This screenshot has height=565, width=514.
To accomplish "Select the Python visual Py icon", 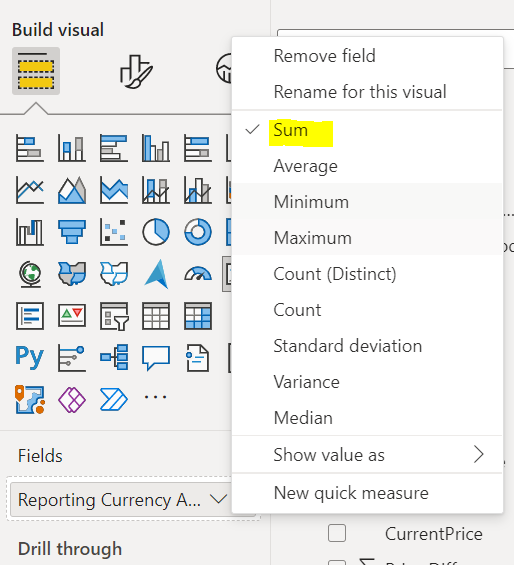I will tap(30, 357).
